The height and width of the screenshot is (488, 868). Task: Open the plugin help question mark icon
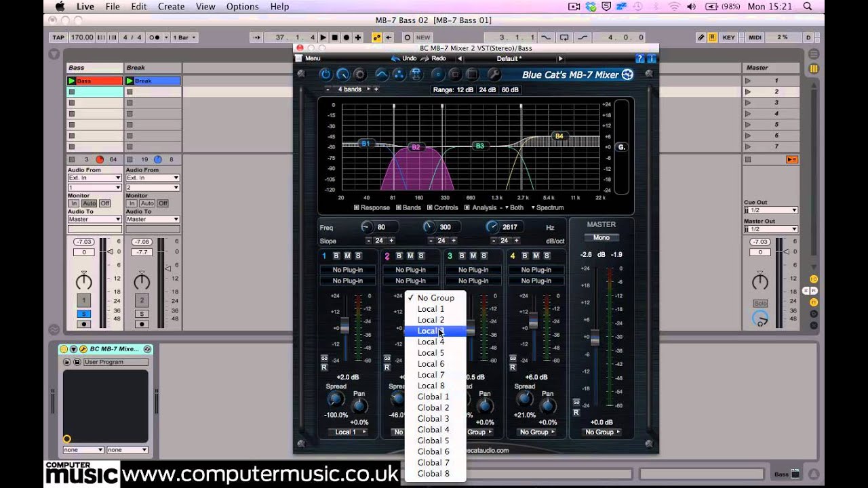point(639,59)
